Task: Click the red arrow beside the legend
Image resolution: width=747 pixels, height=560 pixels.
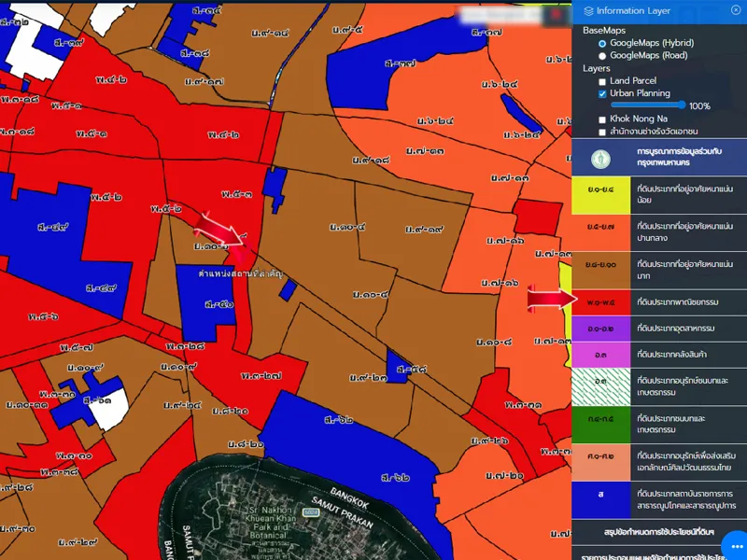Action: pyautogui.click(x=547, y=299)
